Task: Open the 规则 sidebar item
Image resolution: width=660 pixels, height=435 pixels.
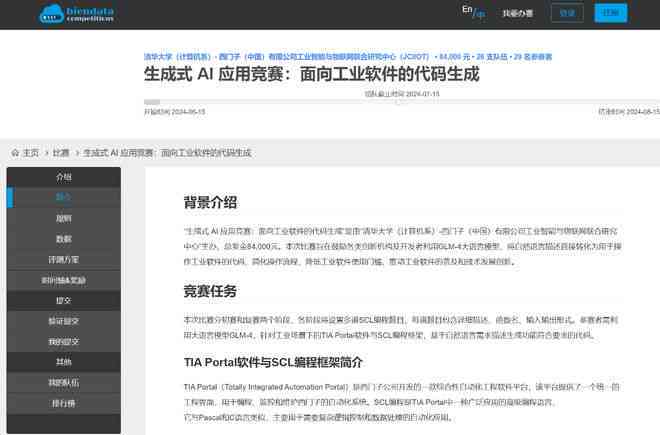Action: 64,218
